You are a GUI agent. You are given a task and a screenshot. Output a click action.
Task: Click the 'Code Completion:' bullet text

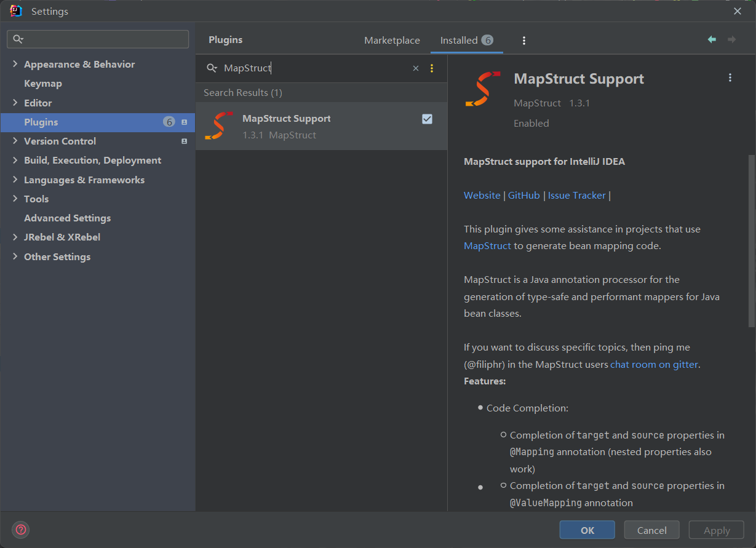click(527, 408)
